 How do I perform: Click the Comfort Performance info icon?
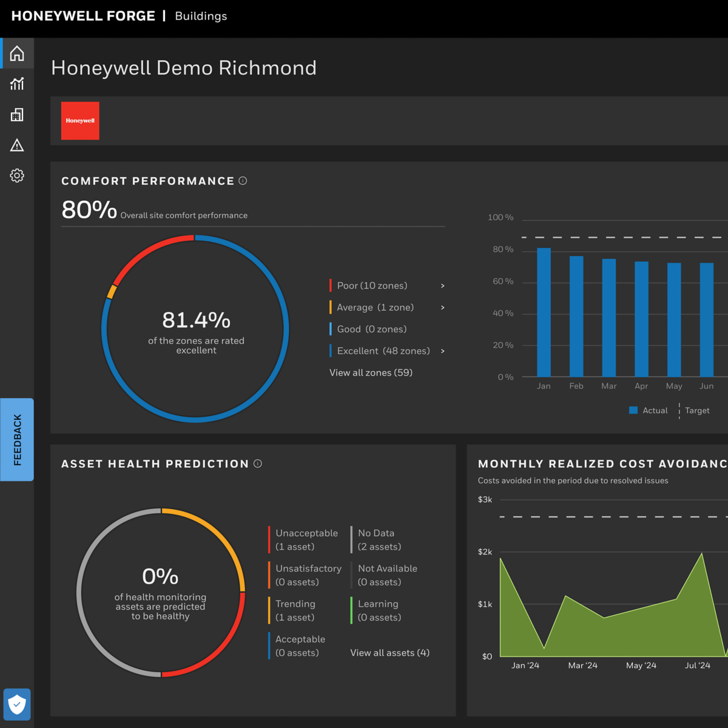pos(243,181)
